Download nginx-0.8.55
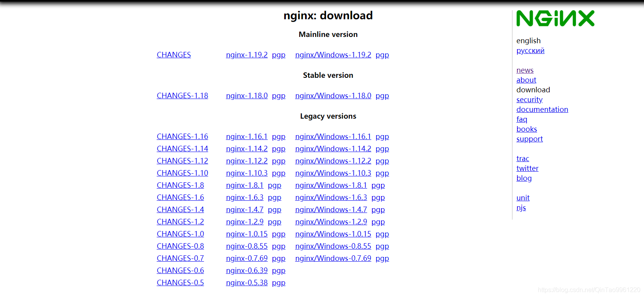Viewport: 644px width, 297px height. (x=247, y=246)
